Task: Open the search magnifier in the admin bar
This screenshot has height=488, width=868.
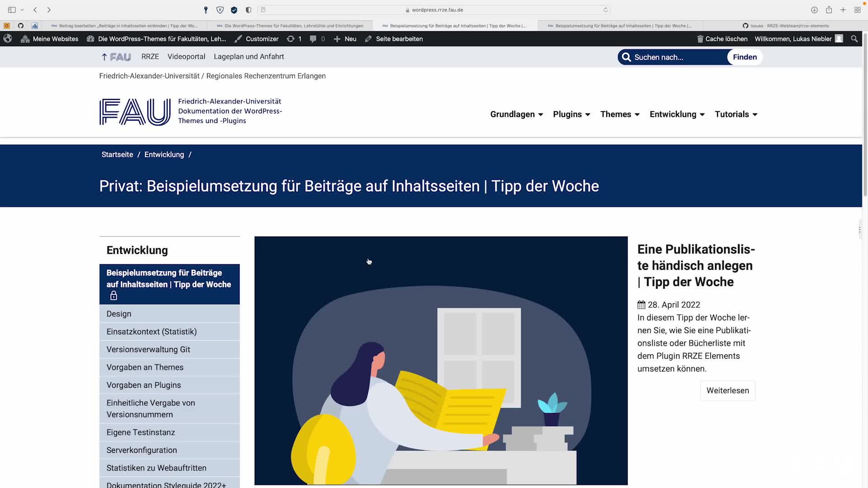Action: [854, 39]
